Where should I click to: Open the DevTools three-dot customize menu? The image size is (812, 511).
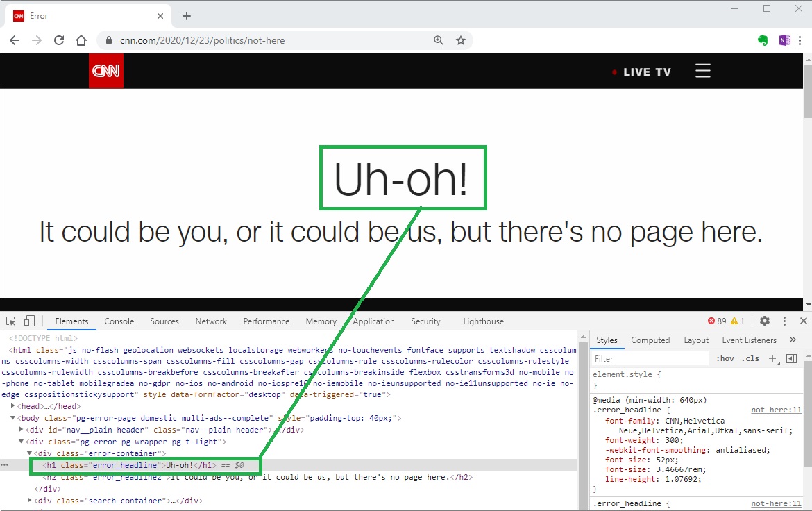coord(785,321)
